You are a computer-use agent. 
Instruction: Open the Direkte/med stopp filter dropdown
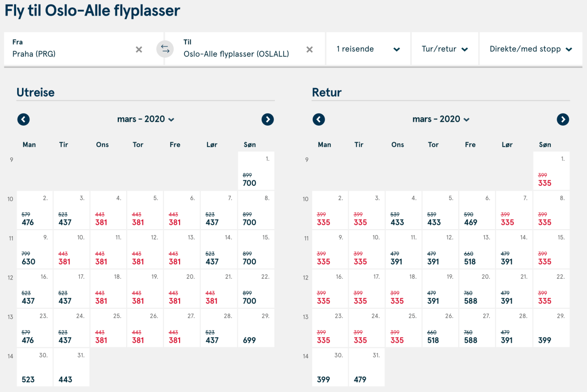pos(531,49)
